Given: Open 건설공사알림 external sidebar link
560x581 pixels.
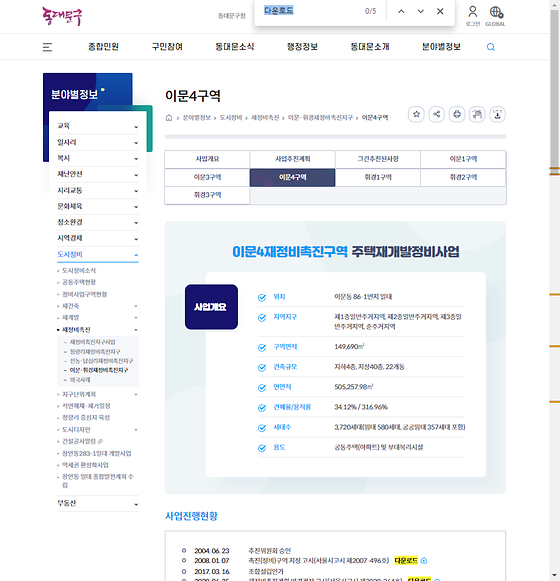Looking at the screenshot, I should click(x=82, y=441).
